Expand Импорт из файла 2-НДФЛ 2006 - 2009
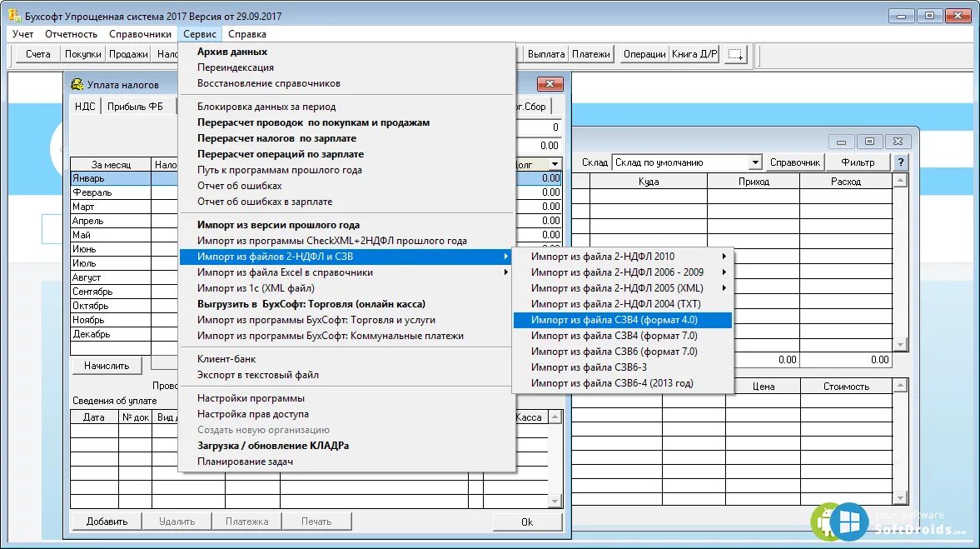This screenshot has height=549, width=980. [x=623, y=272]
